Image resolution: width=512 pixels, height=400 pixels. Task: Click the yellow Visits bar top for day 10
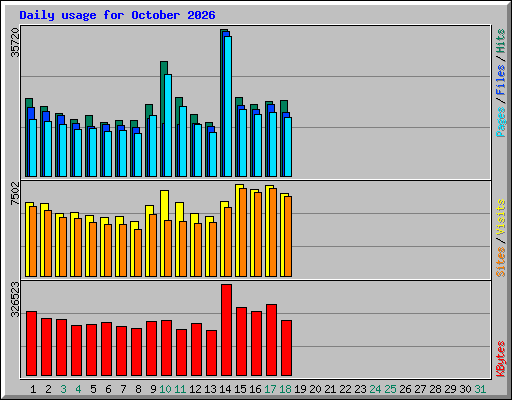164,205
